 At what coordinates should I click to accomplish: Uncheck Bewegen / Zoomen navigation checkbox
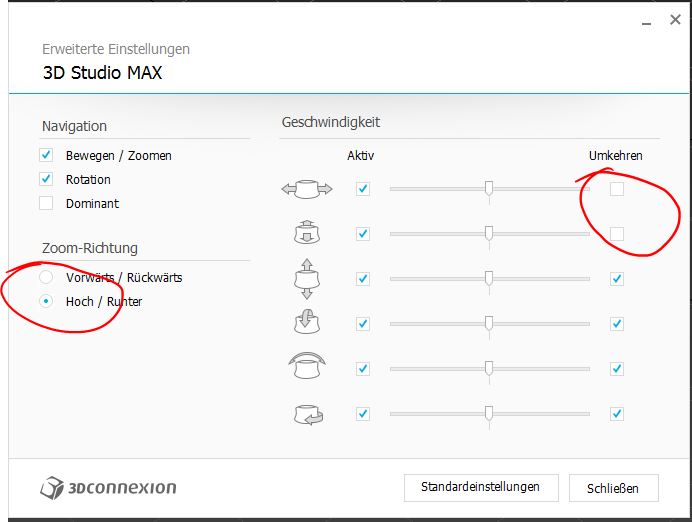pos(46,155)
